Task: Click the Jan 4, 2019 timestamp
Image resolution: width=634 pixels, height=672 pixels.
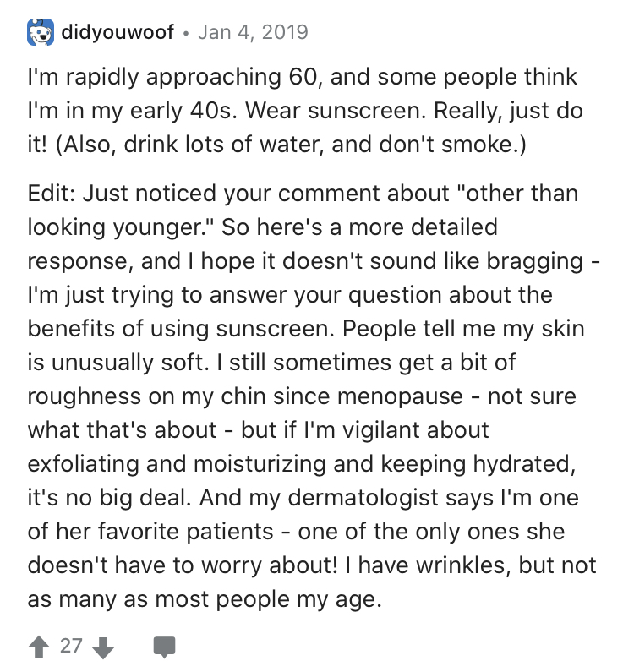Action: 252,33
